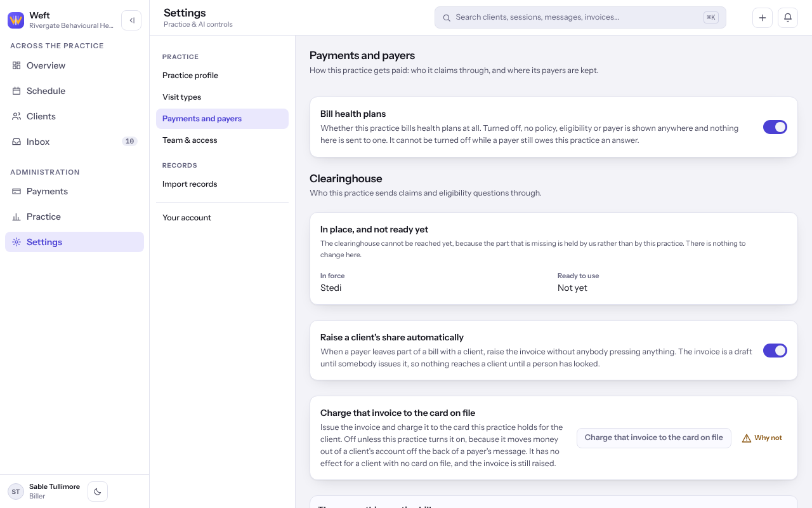Click the Payments card icon
The height and width of the screenshot is (508, 812).
[16, 191]
